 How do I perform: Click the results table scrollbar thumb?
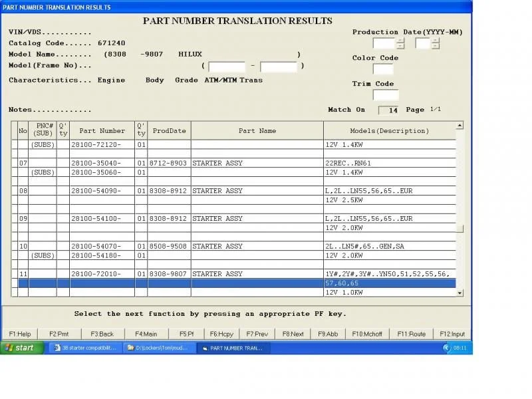(x=460, y=229)
